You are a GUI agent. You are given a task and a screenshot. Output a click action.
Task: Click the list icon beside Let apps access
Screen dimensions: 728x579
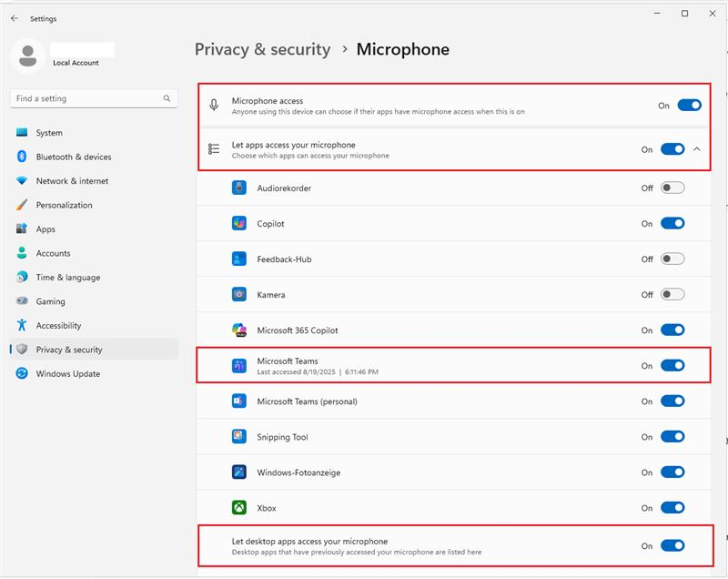click(214, 149)
